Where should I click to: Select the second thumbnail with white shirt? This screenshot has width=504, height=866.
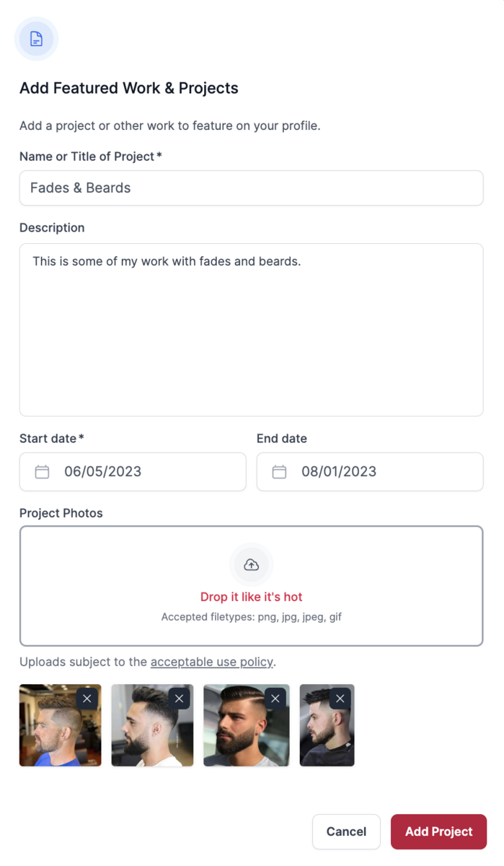tap(152, 725)
